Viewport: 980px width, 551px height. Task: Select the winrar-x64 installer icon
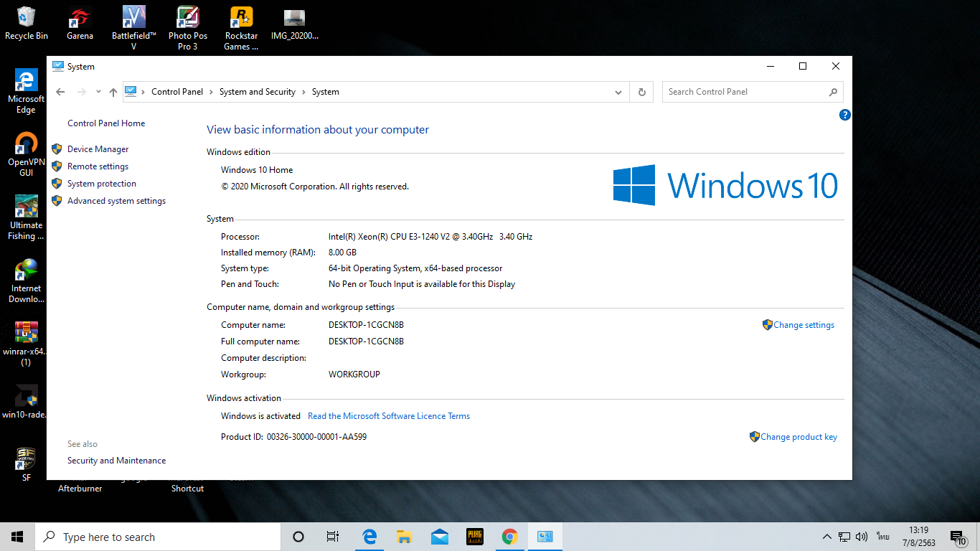[27, 344]
